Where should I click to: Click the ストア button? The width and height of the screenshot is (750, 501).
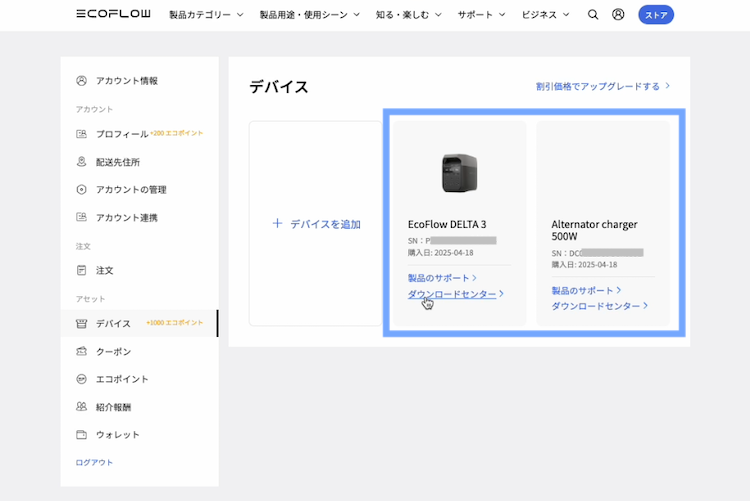tap(656, 15)
